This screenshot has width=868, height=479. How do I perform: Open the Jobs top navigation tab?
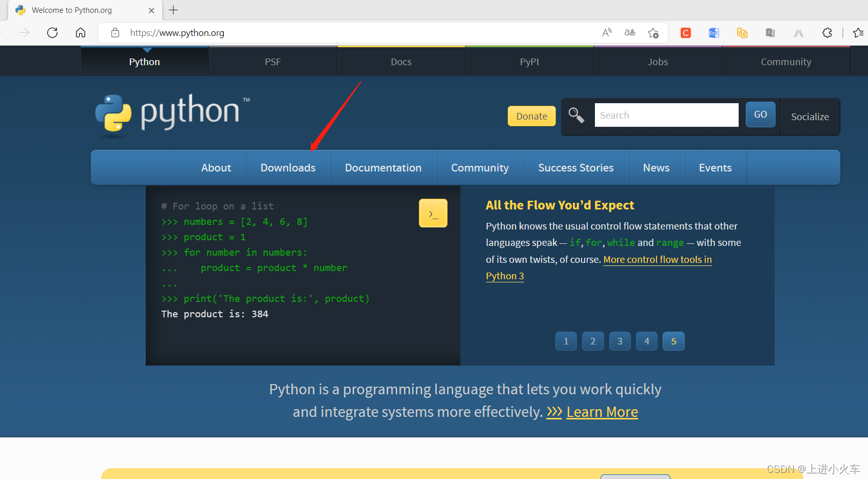point(658,62)
